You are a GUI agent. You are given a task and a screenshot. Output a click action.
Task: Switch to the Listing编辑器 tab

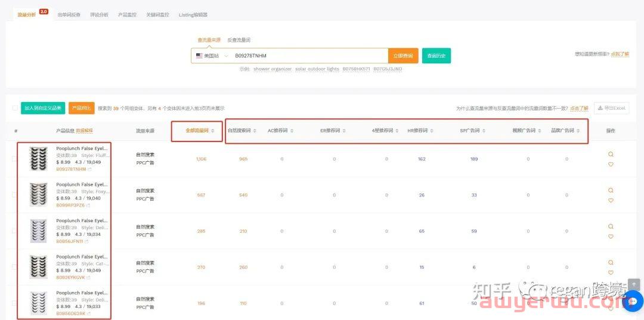[x=193, y=15]
